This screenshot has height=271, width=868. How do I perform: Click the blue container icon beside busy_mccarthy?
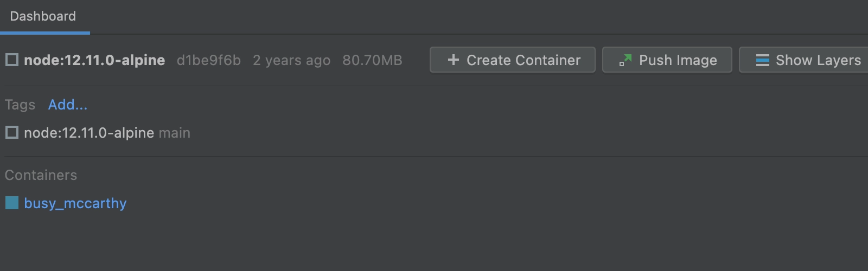coord(12,203)
